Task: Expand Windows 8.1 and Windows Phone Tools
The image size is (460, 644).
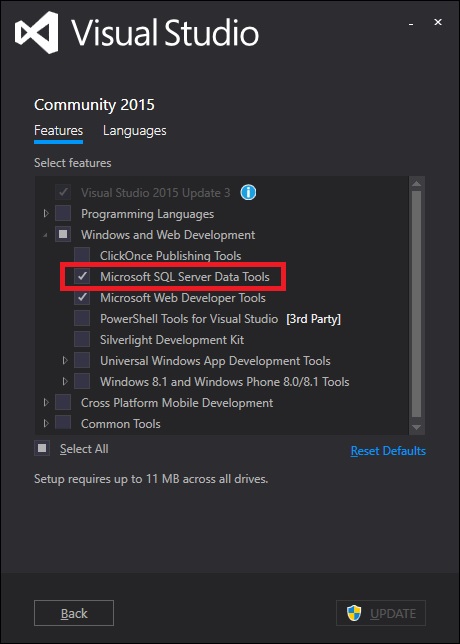Action: pyautogui.click(x=65, y=382)
